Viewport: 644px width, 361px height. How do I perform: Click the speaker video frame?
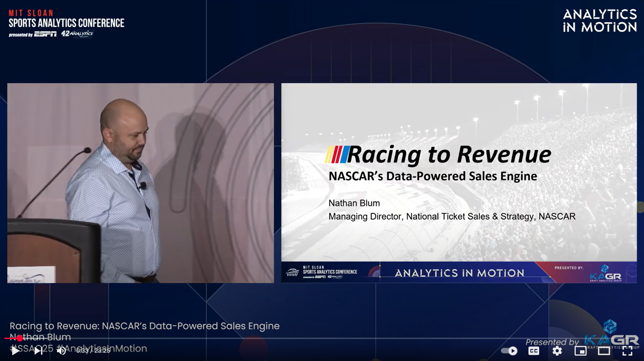(x=140, y=183)
